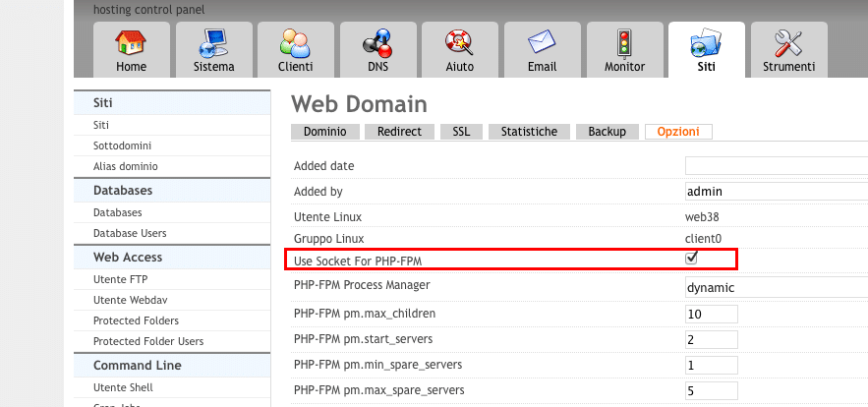Click the Clienti tab label

[296, 67]
